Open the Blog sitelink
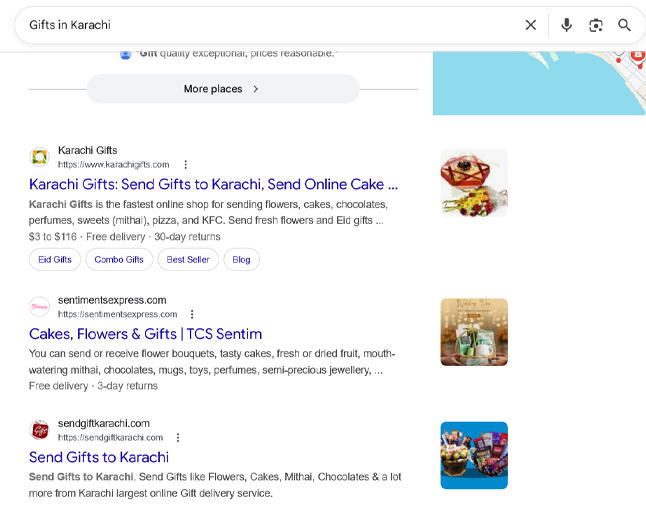 [242, 260]
